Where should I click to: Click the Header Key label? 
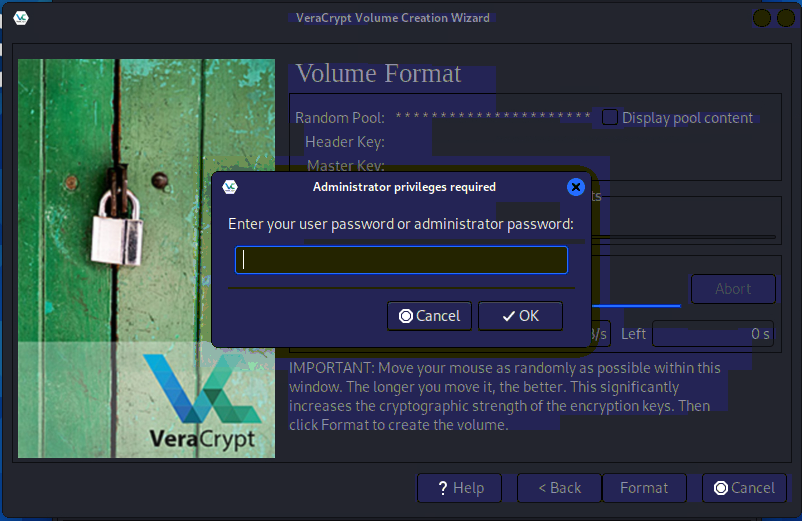point(345,142)
